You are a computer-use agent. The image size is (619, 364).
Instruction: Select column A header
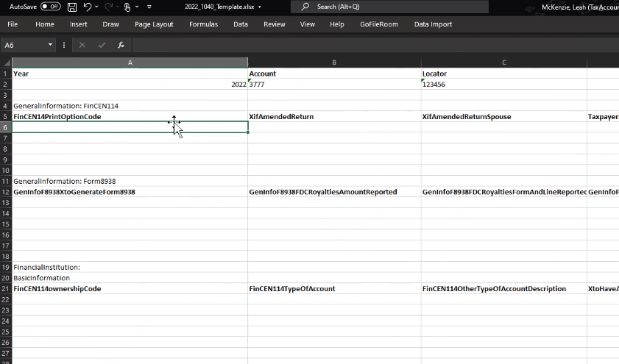point(130,63)
